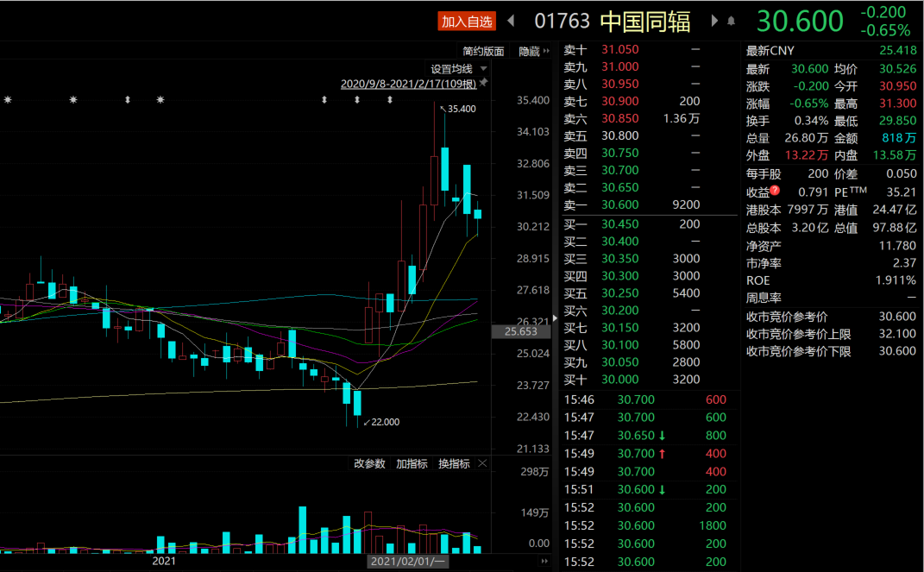Click the 均价 value 30.526
Screen dimensions: 924x572
[897, 69]
